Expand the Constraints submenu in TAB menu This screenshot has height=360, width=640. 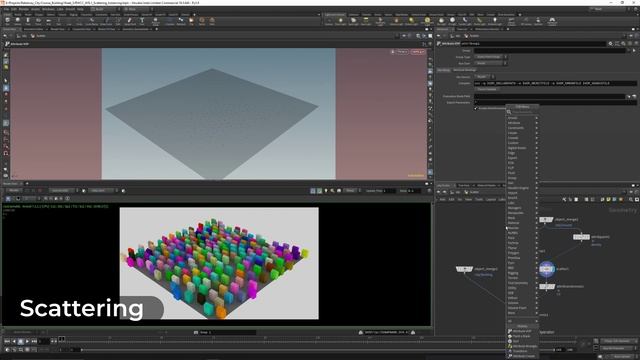[522, 128]
